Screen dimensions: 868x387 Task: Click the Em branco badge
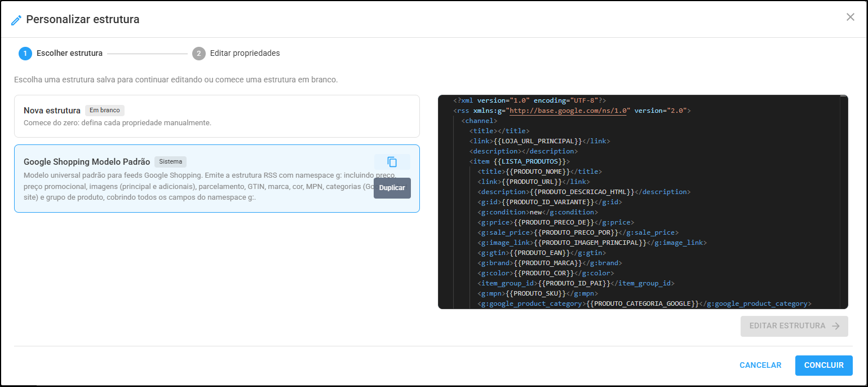tap(105, 110)
